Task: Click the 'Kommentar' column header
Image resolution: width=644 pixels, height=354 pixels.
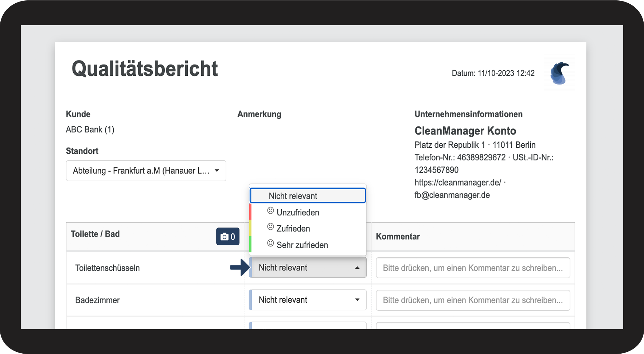Action: [x=398, y=237]
